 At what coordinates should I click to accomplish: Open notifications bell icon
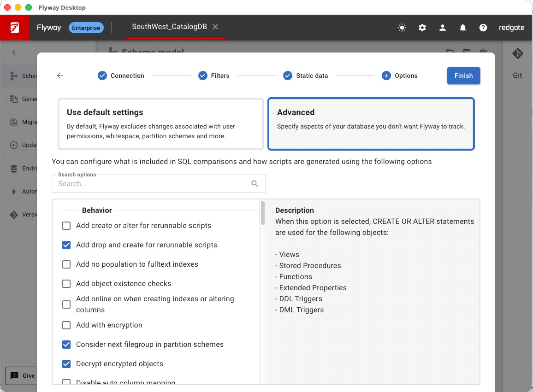point(462,28)
